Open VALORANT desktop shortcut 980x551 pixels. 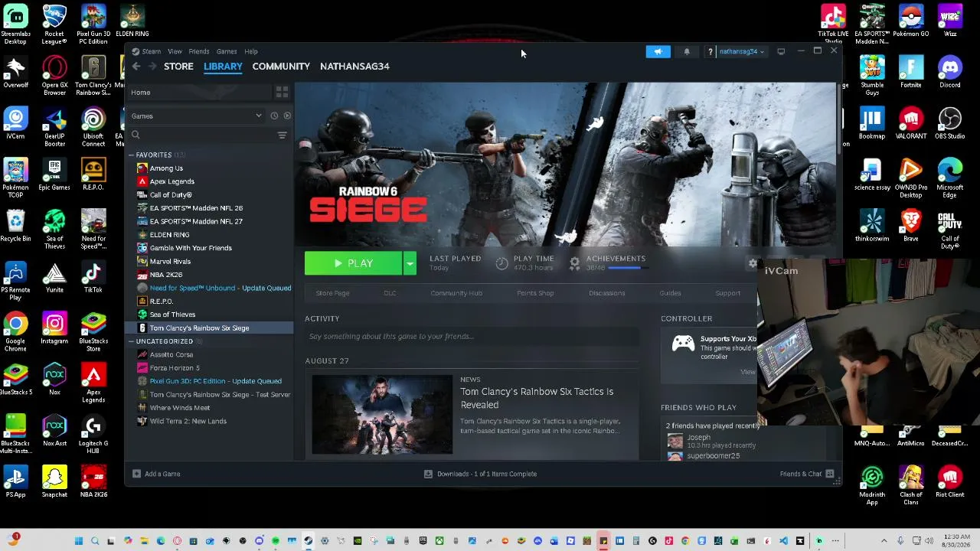[911, 124]
